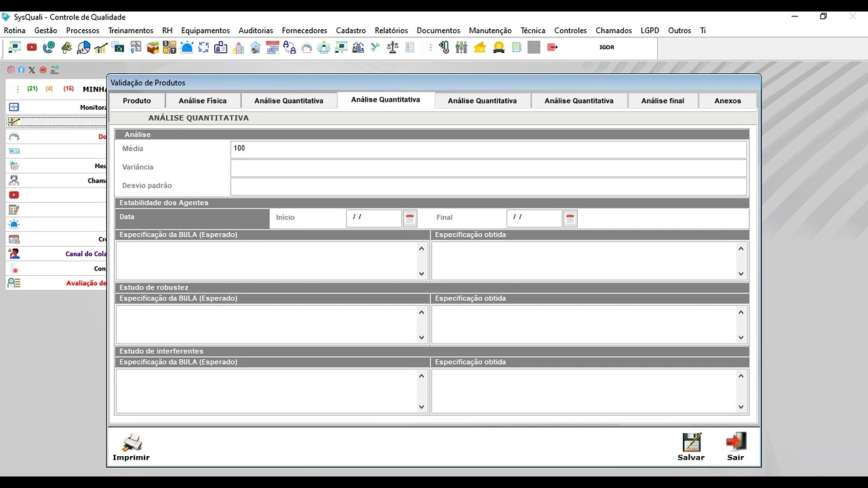868x488 pixels.
Task: Open the Fornecedores menu
Action: (x=304, y=30)
